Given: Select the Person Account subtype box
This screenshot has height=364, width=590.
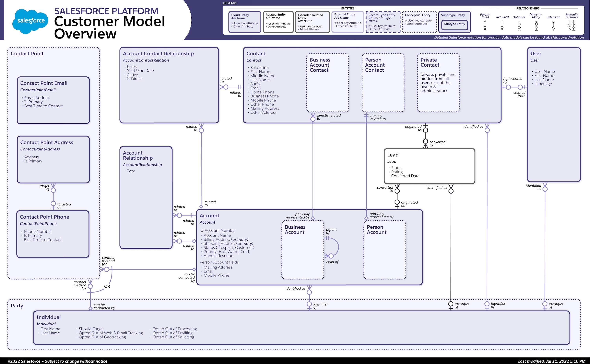Looking at the screenshot, I should [x=385, y=250].
